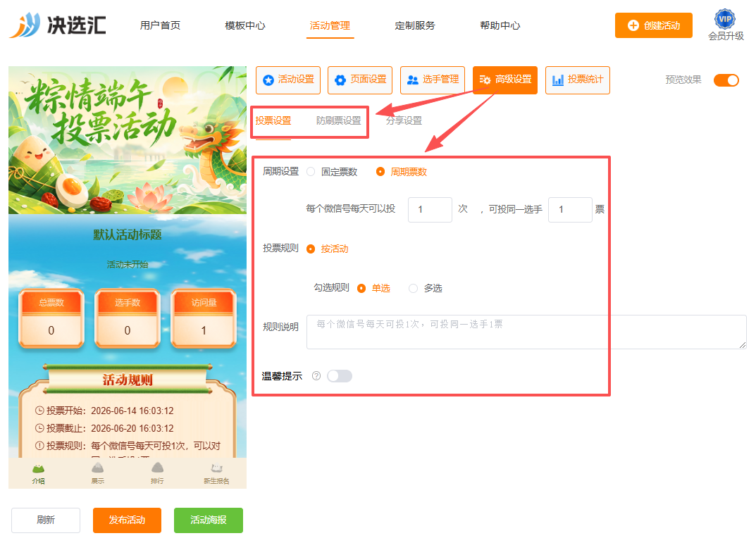Click the 决选汇 logo
The height and width of the screenshot is (550, 756).
58,25
